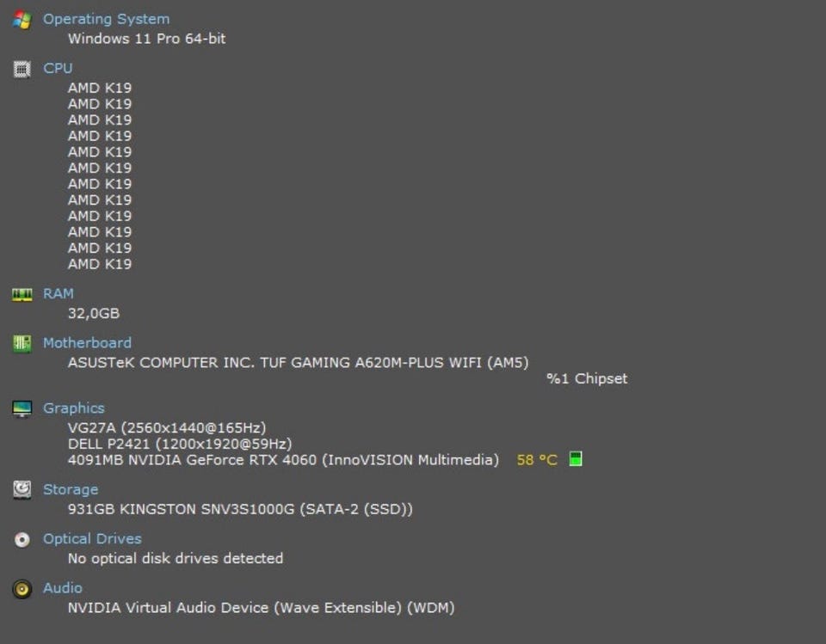
Task: Open the Storage section heading
Action: [71, 489]
